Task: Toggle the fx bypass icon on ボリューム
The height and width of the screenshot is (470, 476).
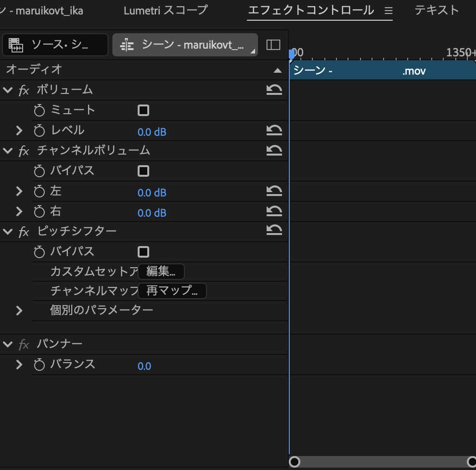Action: coord(23,90)
